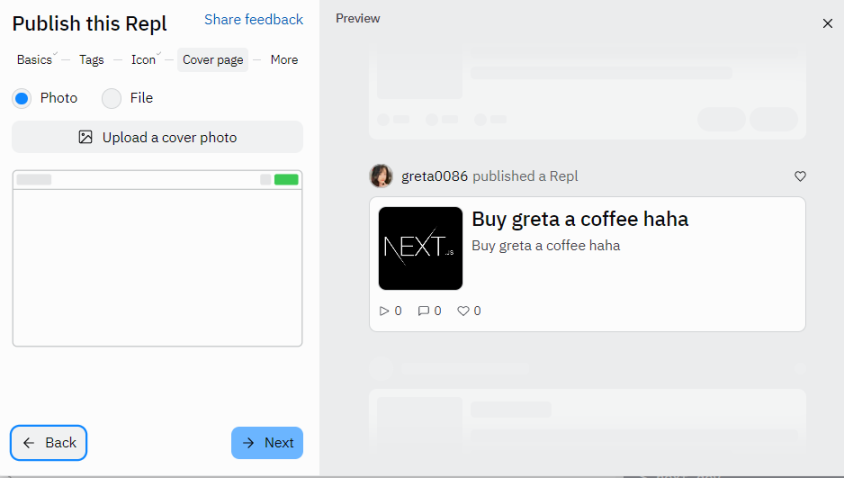Viewport: 844px width, 478px height.
Task: Click the heart icon beside published post
Action: click(x=800, y=176)
